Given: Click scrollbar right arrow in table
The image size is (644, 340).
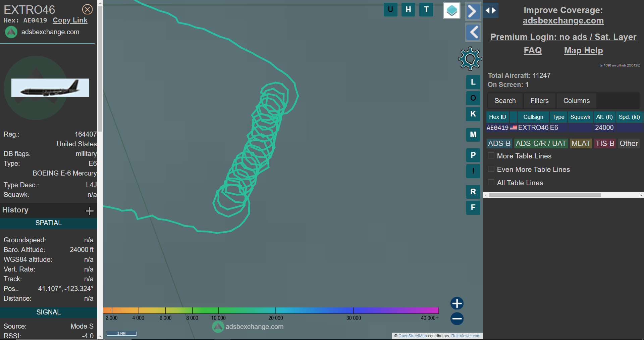Looking at the screenshot, I should 641,195.
